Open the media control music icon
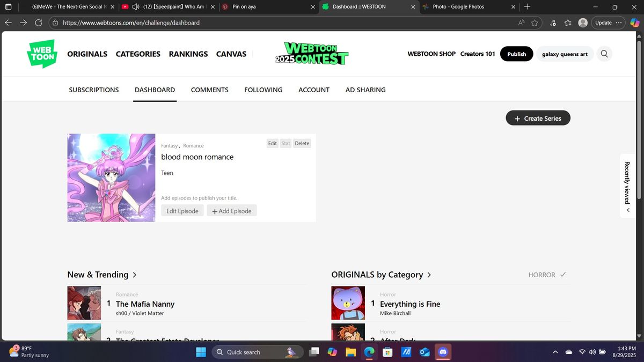 (553, 23)
